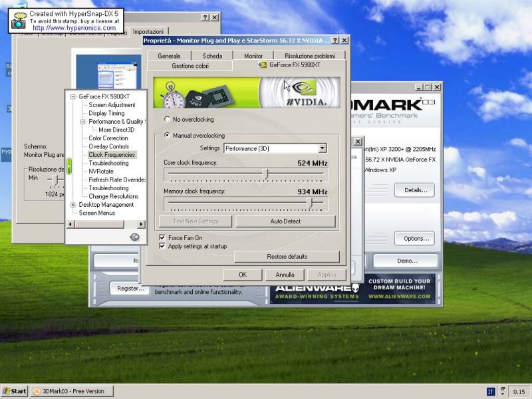
Task: Click the Auto Detect button
Action: [x=285, y=221]
